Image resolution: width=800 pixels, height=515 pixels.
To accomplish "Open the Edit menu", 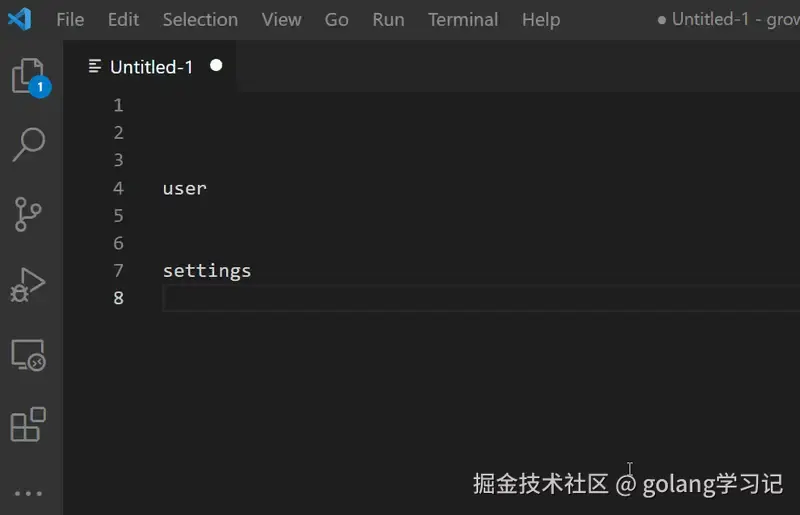I will [123, 20].
